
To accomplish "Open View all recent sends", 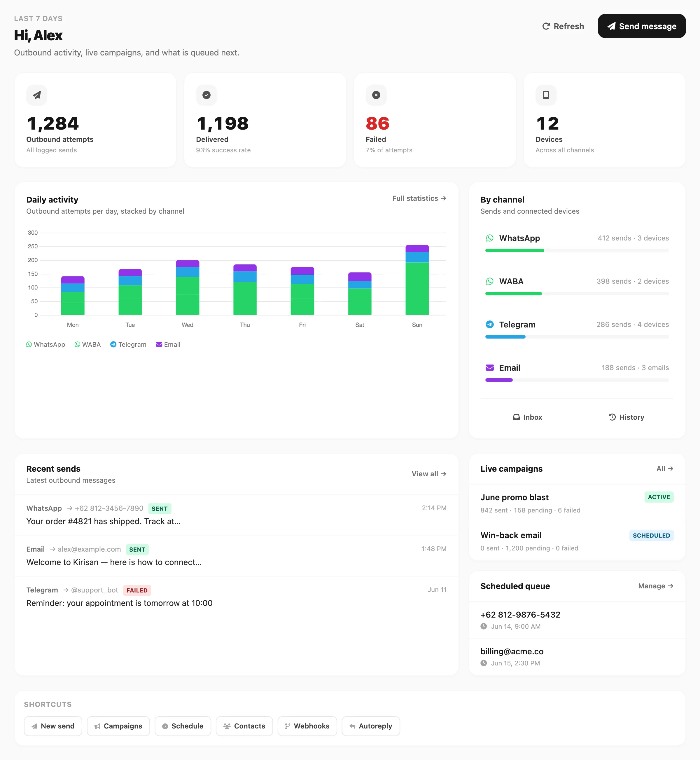I will point(429,474).
